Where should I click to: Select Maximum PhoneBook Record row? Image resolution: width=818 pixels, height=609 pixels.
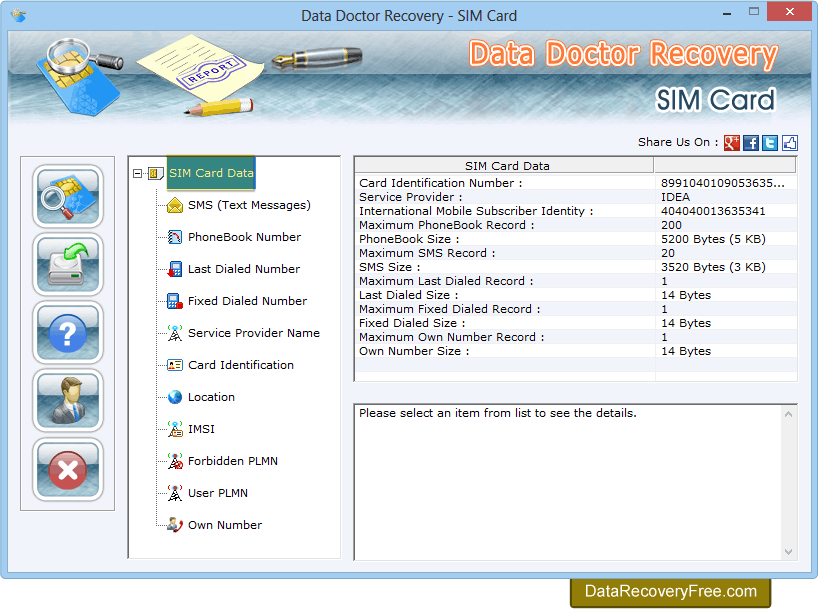575,225
